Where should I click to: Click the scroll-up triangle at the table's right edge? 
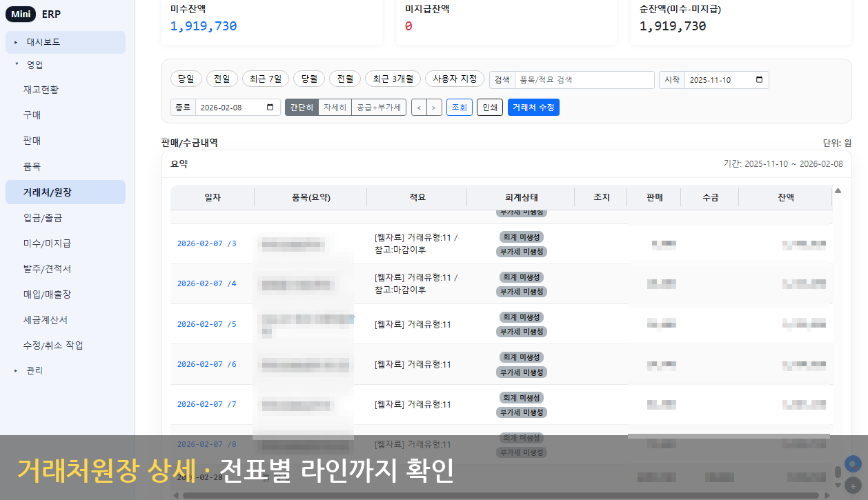(838, 191)
